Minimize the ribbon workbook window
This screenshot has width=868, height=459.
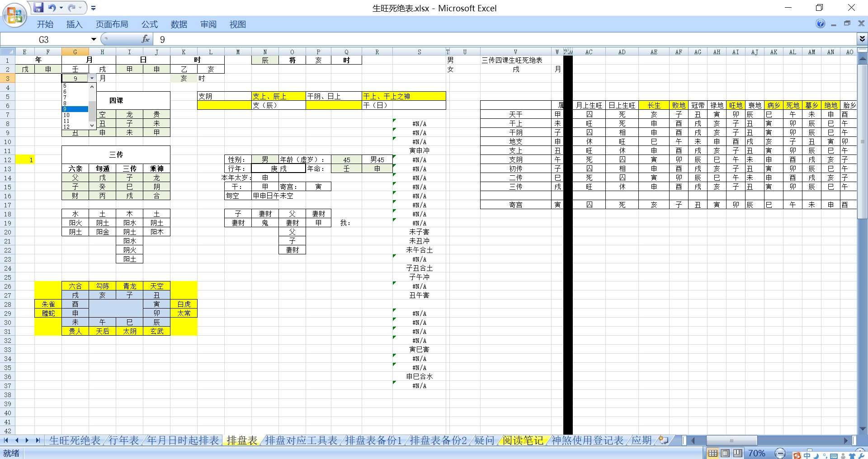point(834,24)
